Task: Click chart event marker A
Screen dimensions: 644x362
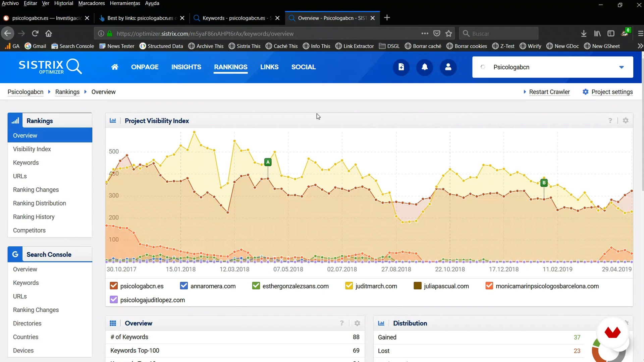Action: click(268, 162)
